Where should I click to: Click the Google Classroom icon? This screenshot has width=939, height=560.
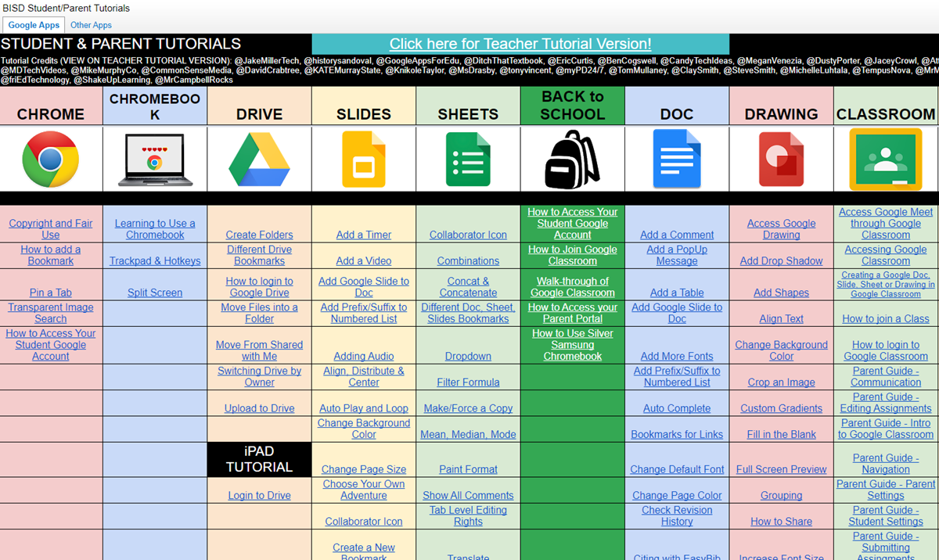(x=885, y=159)
